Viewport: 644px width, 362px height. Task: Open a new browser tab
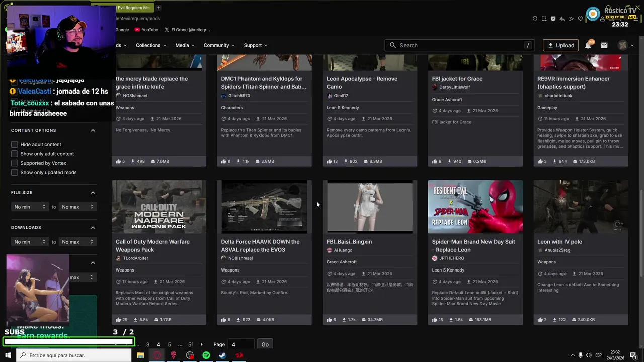pos(158,8)
